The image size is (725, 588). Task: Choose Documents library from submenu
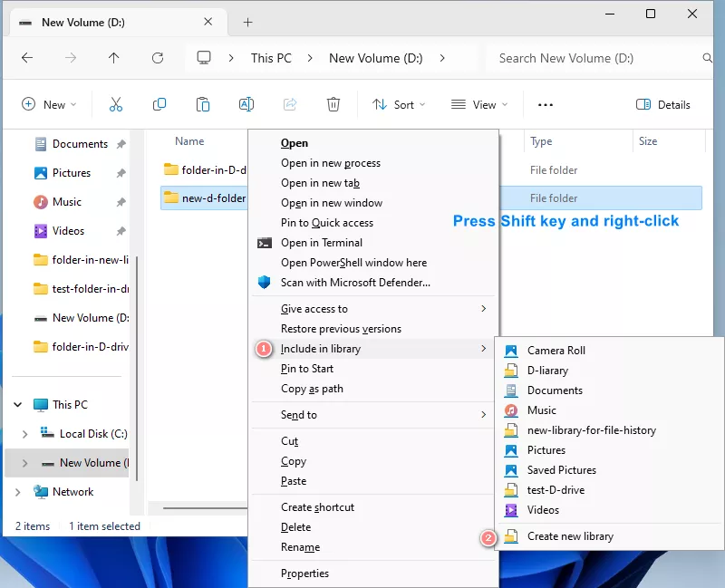(x=608, y=390)
